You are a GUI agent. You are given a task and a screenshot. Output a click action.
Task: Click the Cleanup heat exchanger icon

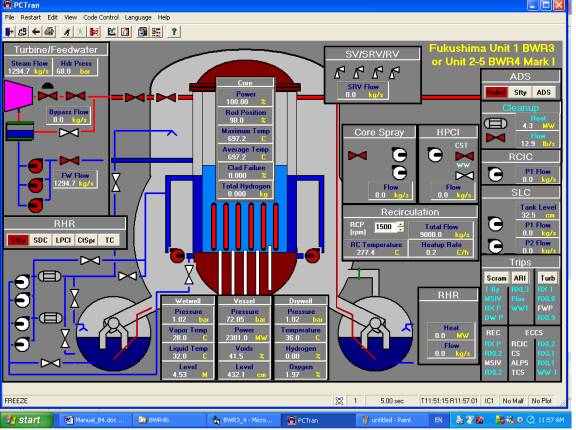tap(496, 123)
